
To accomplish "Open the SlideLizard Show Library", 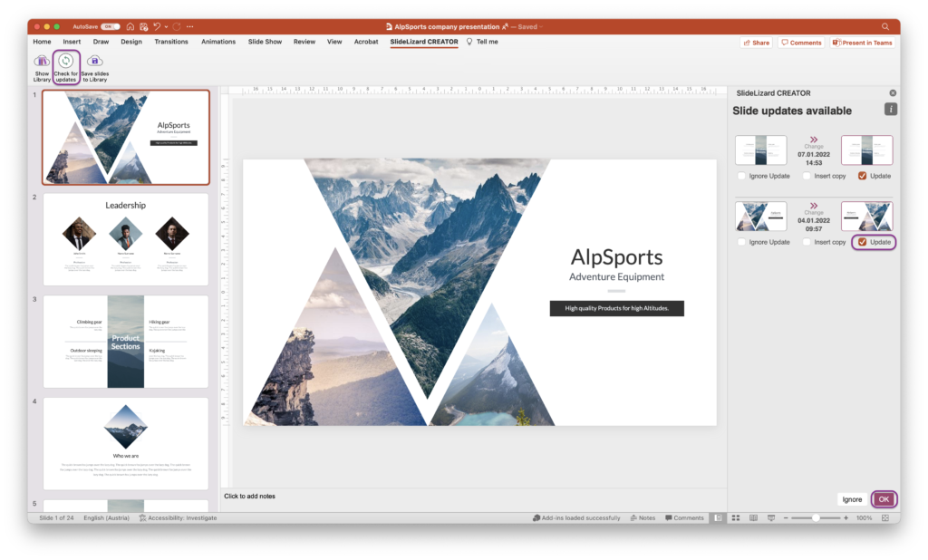I will [42, 67].
